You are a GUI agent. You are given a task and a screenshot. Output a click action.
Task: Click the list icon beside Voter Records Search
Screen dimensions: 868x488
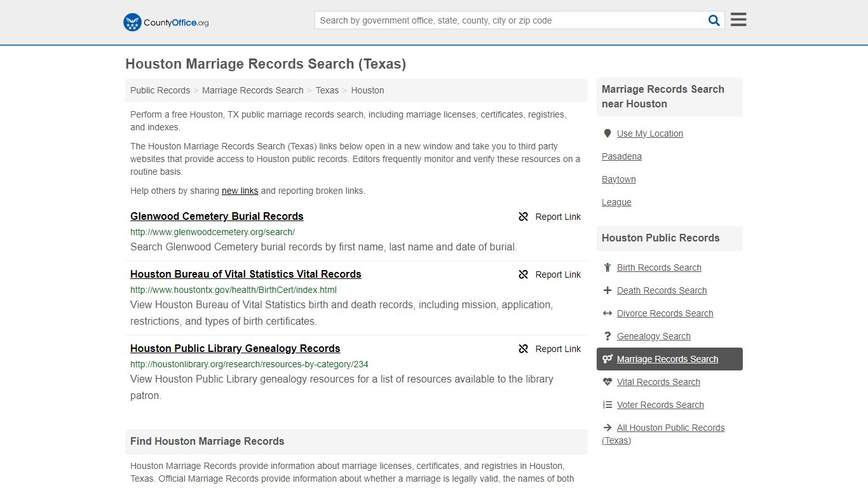607,405
